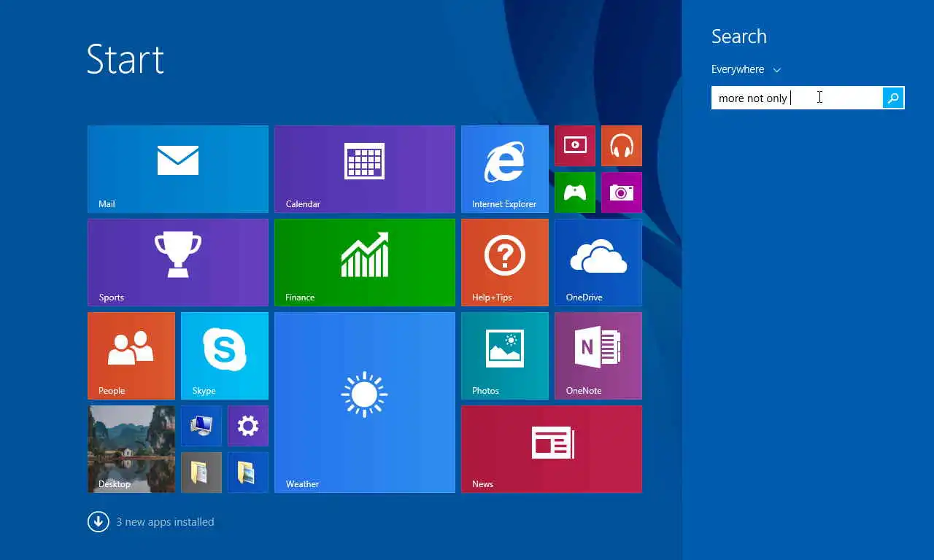Image resolution: width=934 pixels, height=560 pixels.
Task: Open the OneNote tile
Action: [x=598, y=356]
